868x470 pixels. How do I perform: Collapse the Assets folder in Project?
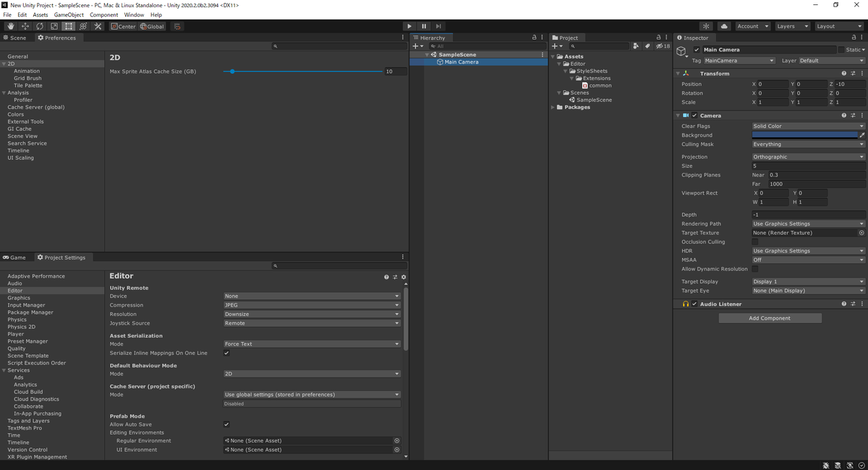(553, 56)
